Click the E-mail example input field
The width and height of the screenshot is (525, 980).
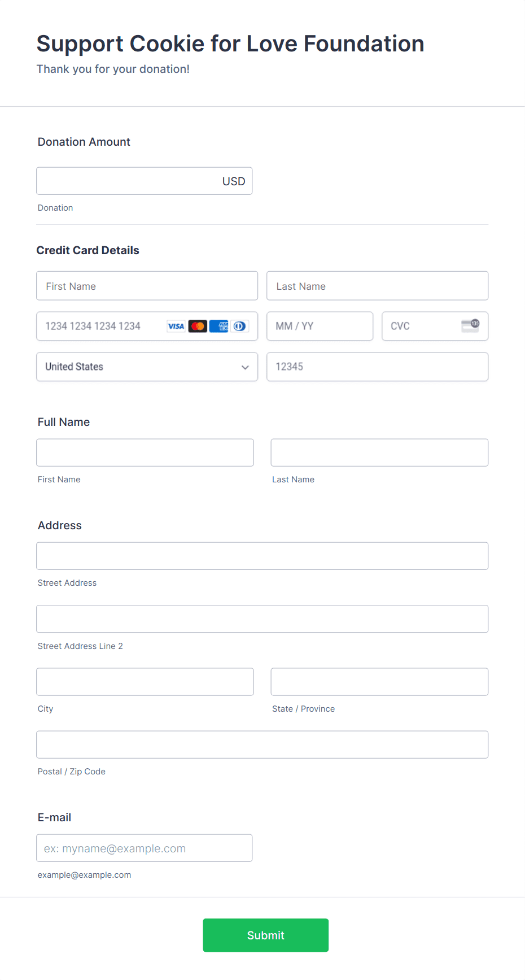(144, 848)
